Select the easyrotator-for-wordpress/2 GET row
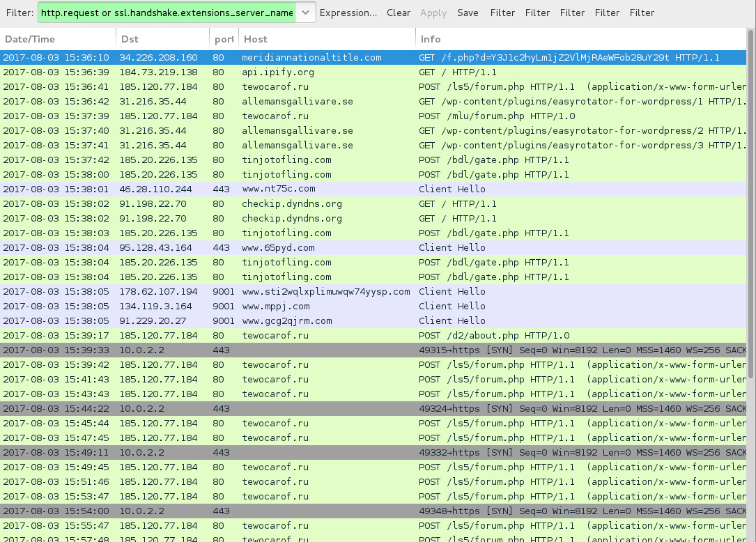 [373, 131]
